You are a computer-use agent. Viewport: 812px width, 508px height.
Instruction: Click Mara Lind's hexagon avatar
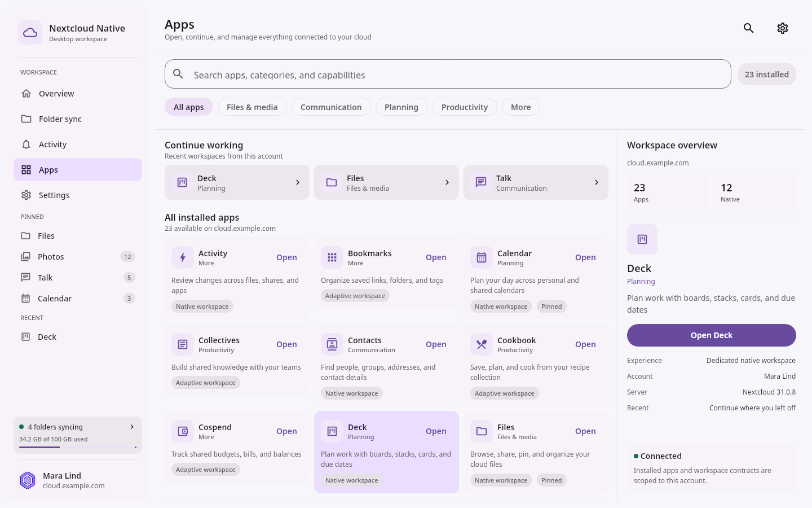(28, 480)
